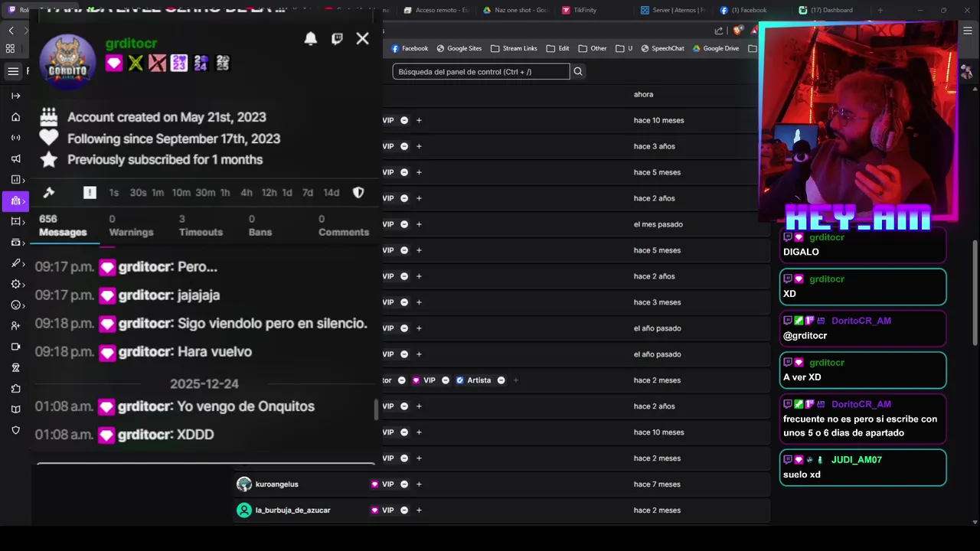Click the shield icon after 14d
Image resolution: width=980 pixels, height=551 pixels.
[358, 192]
